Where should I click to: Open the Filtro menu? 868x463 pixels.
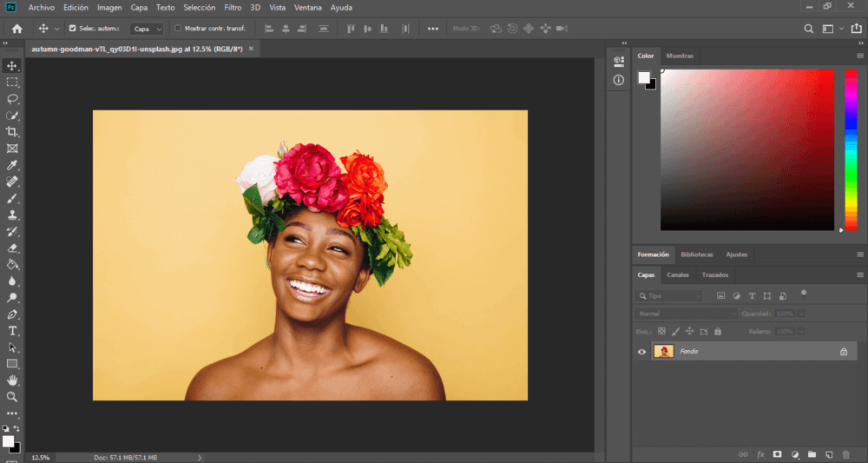233,7
